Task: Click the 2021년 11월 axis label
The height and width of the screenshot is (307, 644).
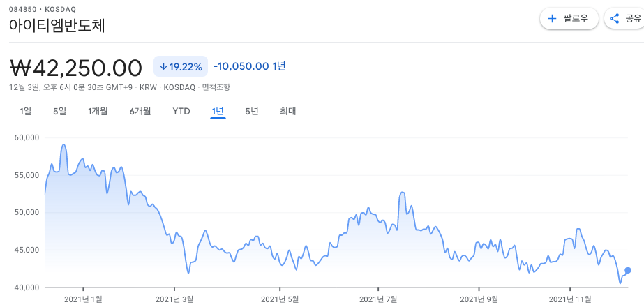Action: coord(570,299)
